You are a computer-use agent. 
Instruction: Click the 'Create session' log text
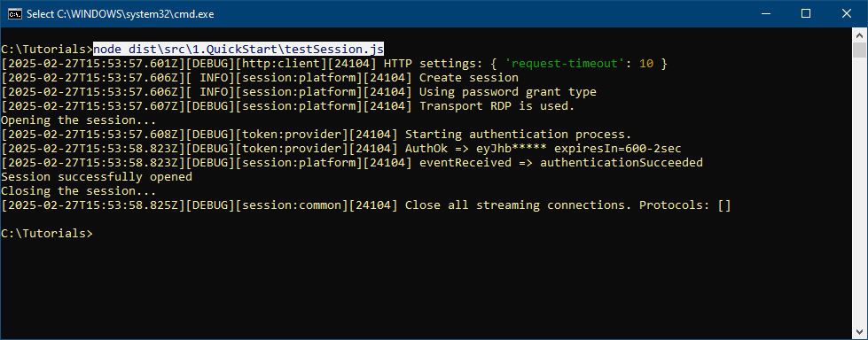[x=468, y=78]
